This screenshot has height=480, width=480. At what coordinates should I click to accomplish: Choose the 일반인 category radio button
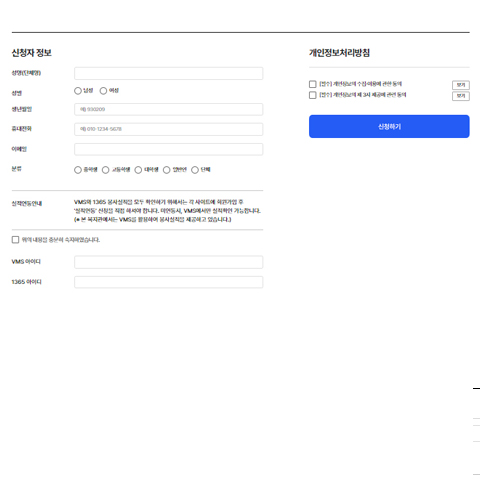tap(166, 170)
